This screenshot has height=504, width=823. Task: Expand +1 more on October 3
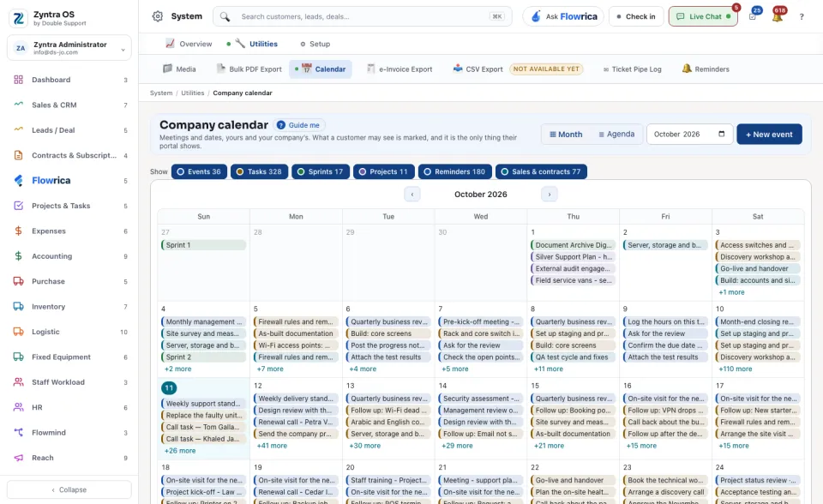[731, 292]
